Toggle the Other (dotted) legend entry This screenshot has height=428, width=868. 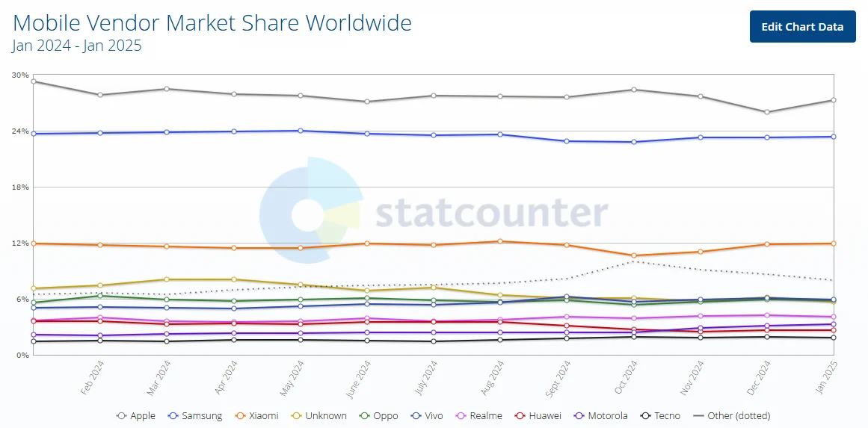732,416
